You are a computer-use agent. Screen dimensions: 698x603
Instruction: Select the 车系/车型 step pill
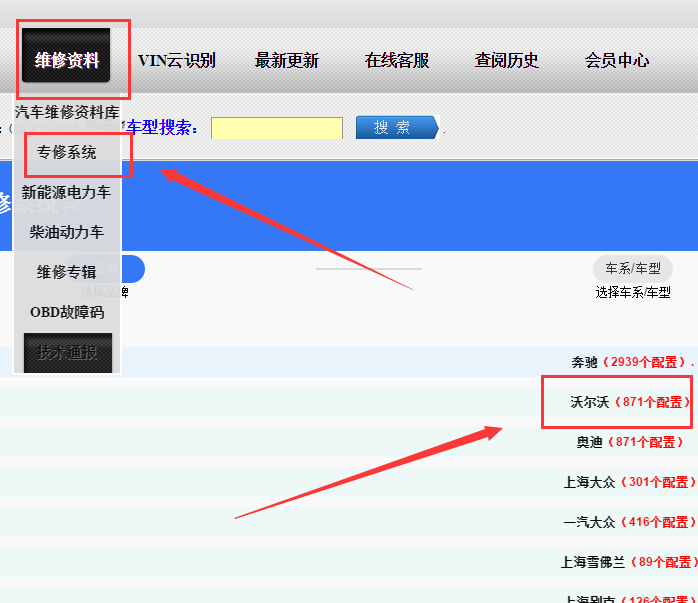pyautogui.click(x=633, y=269)
